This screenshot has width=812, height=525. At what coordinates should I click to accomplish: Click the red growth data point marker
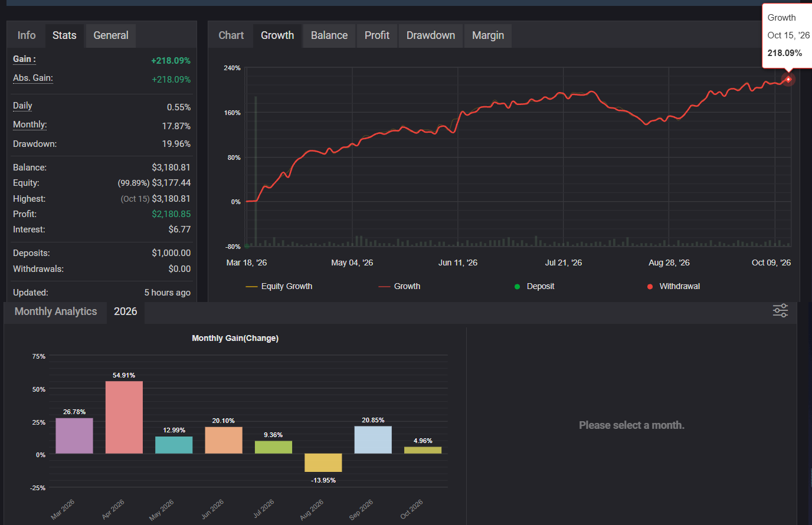click(788, 79)
